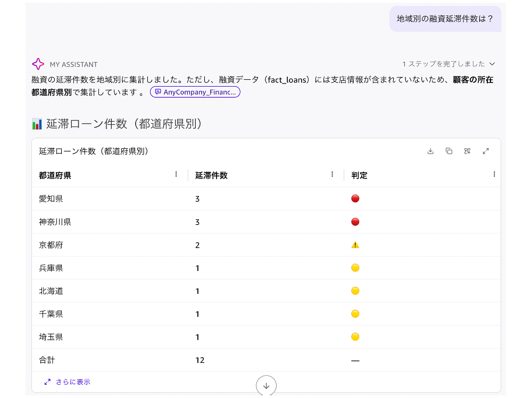Image resolution: width=532 pixels, height=398 pixels.
Task: Click the MY ASSISTANT star icon
Action: [38, 64]
